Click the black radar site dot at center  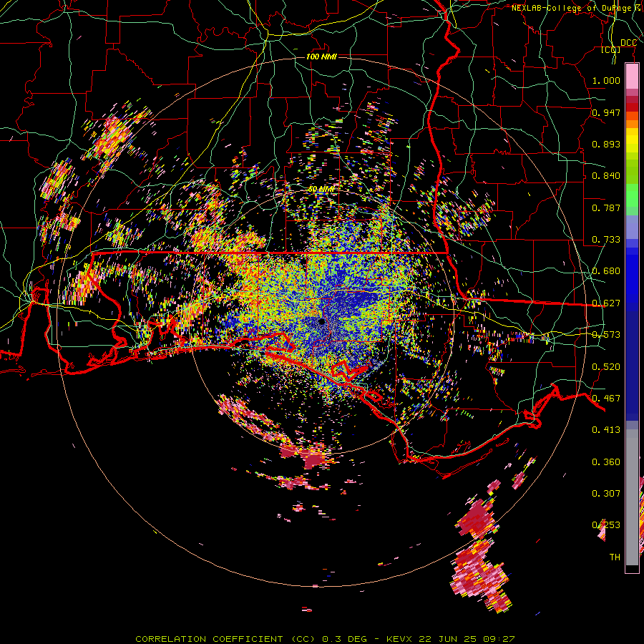[x=321, y=321]
